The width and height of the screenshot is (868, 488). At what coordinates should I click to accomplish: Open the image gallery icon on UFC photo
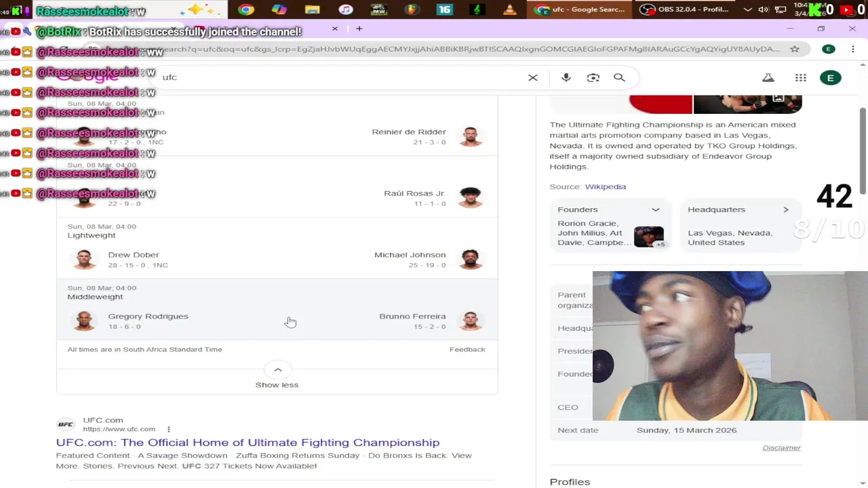click(x=778, y=99)
